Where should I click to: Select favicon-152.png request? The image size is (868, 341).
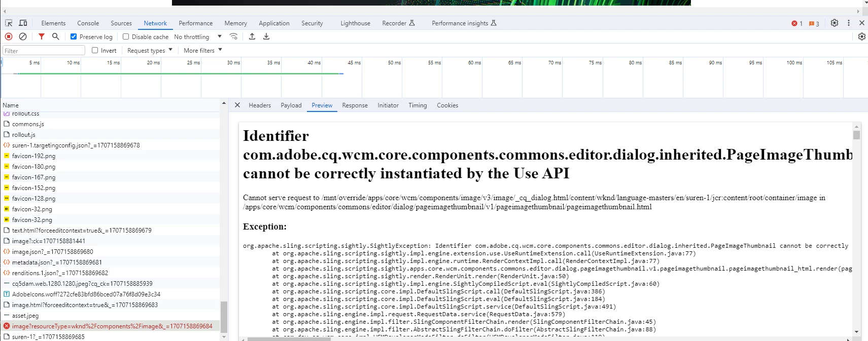click(x=110, y=188)
